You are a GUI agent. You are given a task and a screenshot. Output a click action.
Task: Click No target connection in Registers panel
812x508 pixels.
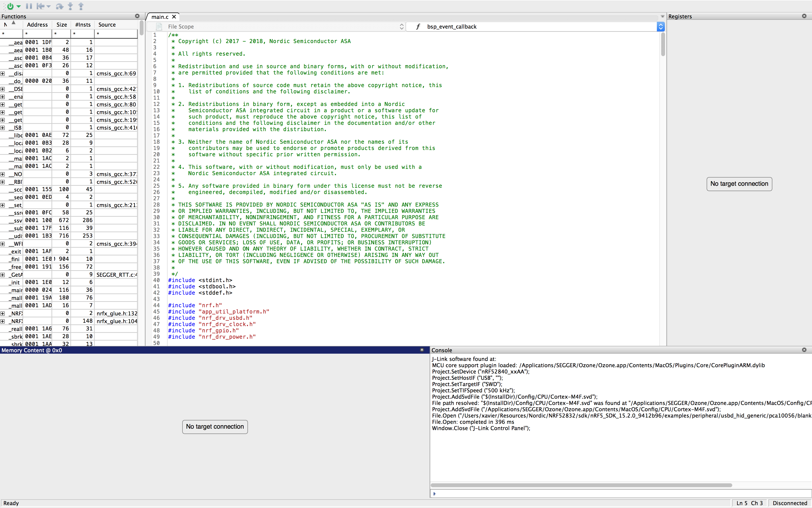tap(739, 184)
